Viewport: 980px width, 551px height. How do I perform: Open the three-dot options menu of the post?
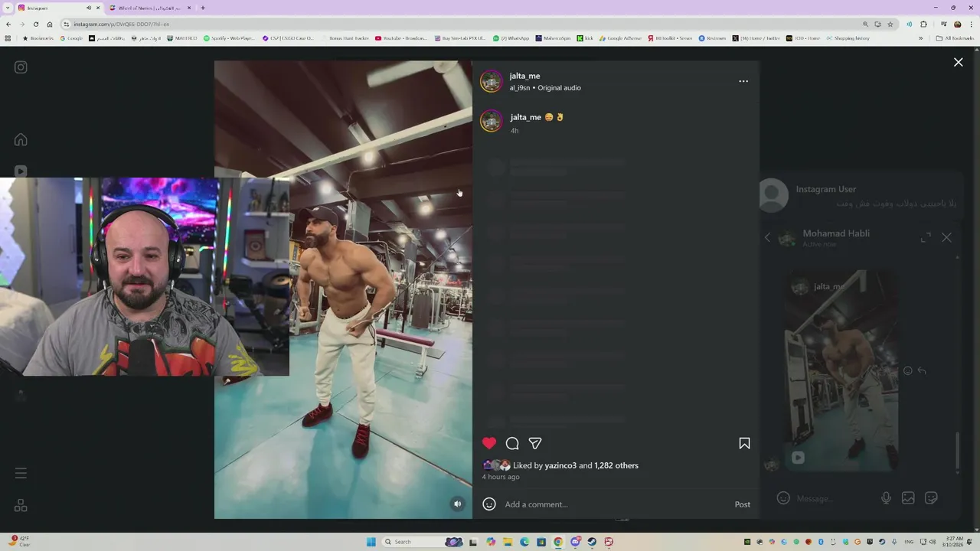[x=743, y=81]
